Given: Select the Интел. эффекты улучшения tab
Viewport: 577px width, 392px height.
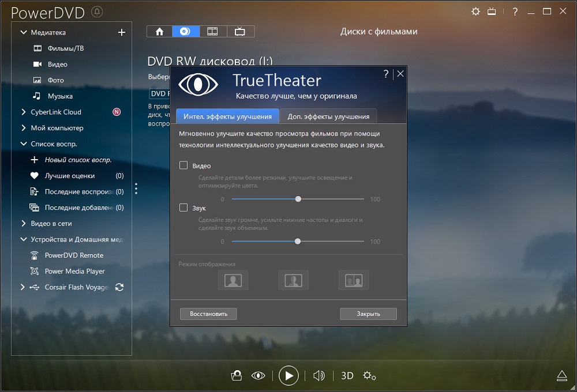Looking at the screenshot, I should point(227,116).
